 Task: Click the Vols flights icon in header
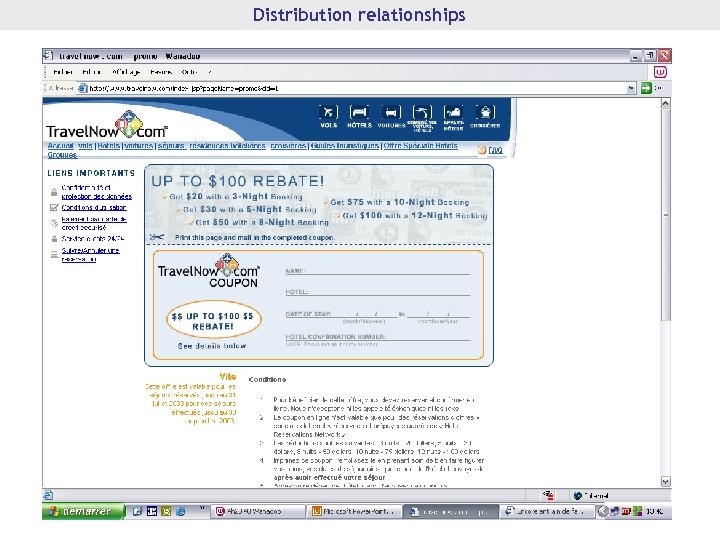[328, 112]
